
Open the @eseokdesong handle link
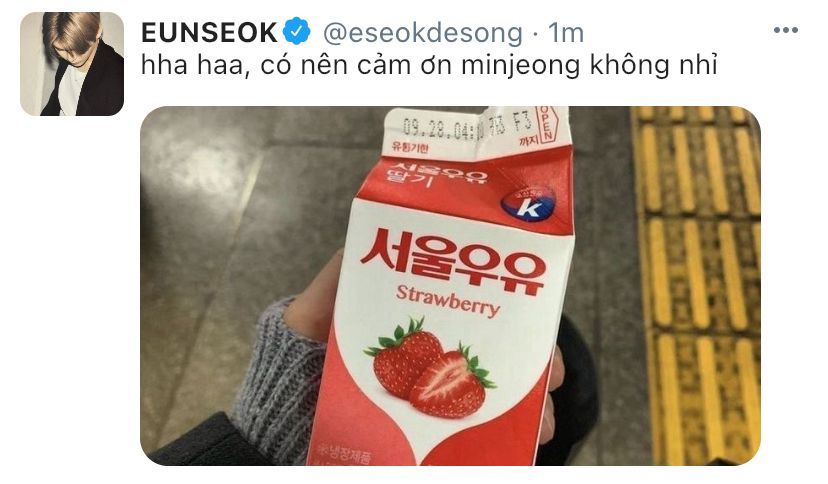point(422,33)
